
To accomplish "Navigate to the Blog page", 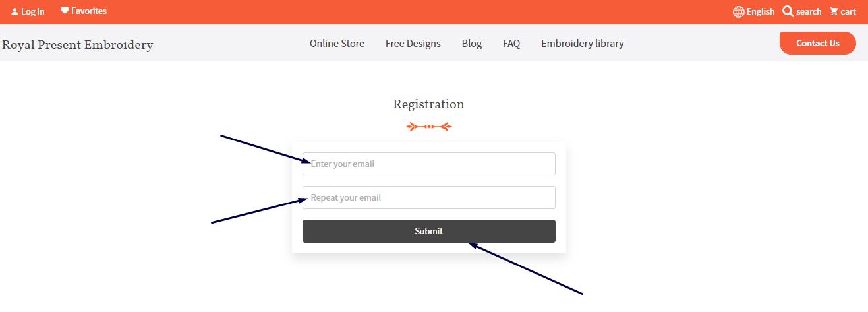I will pos(472,44).
